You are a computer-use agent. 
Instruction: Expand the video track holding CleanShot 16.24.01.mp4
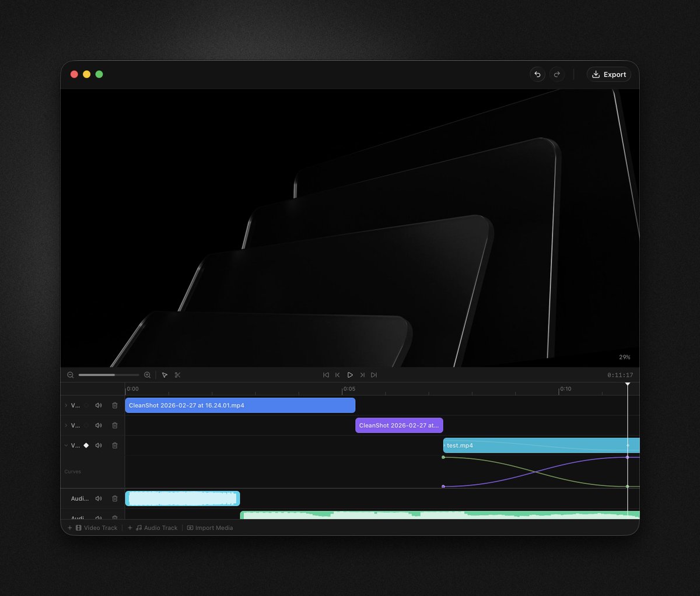click(x=66, y=405)
